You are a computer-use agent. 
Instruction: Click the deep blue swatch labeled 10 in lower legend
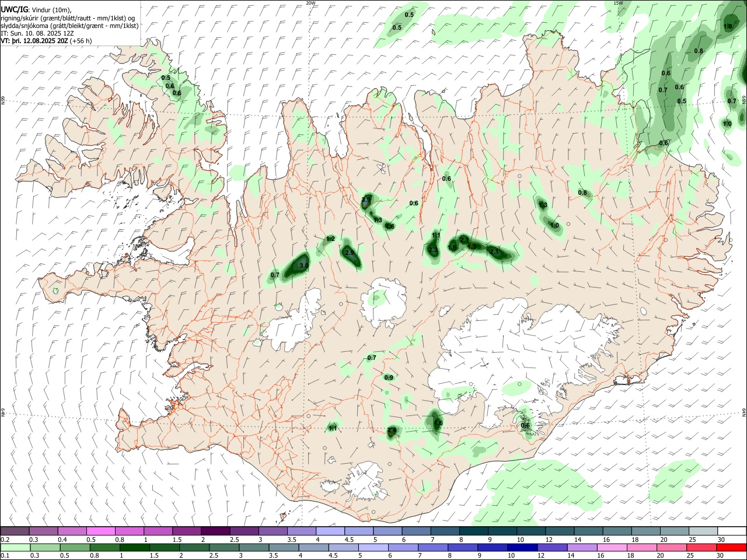tap(522, 547)
